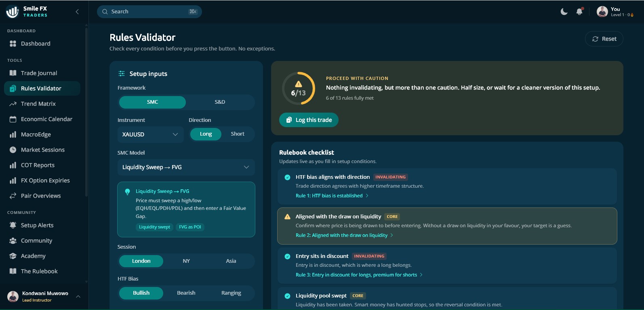This screenshot has width=644, height=310.
Task: Open the notifications bell
Action: point(579,11)
